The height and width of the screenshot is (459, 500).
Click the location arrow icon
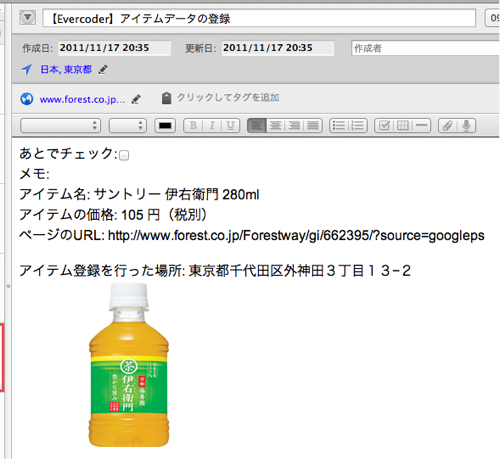(x=26, y=69)
